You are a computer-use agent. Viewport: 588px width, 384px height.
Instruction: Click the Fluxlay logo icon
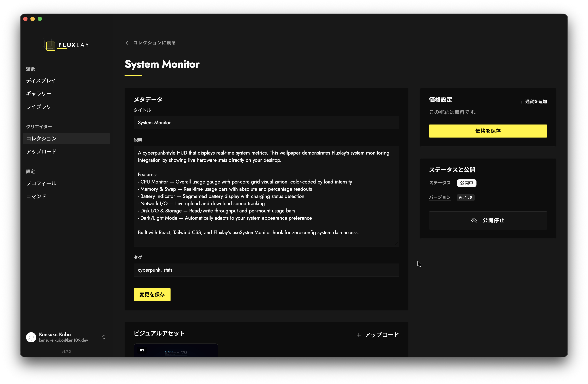(49, 45)
